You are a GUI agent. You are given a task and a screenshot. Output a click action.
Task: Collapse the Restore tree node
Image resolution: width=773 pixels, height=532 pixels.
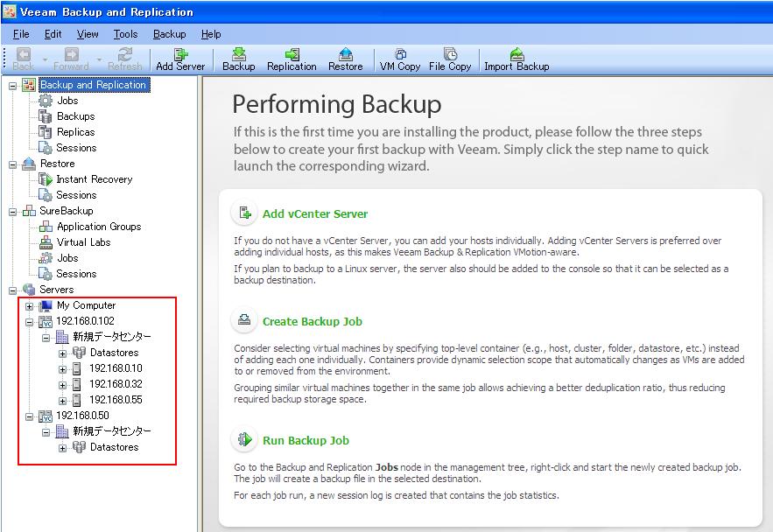tap(13, 164)
